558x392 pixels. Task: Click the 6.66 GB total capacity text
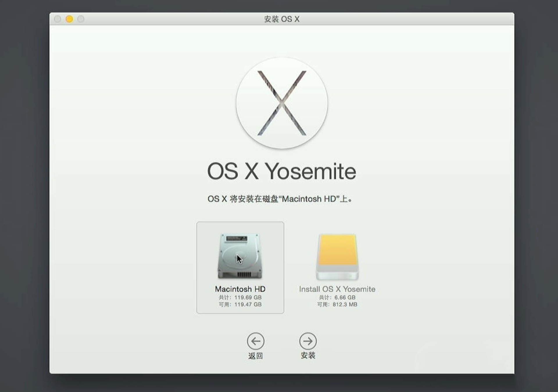345,297
